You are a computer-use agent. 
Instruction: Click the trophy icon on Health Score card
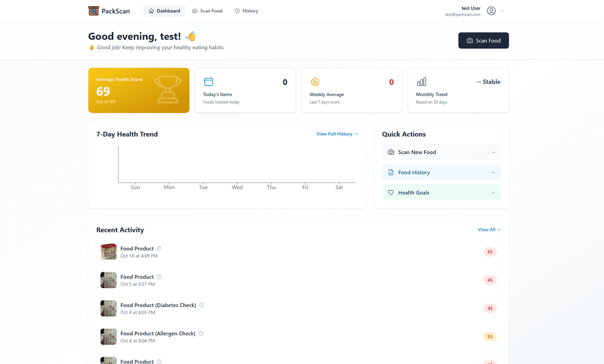click(168, 89)
